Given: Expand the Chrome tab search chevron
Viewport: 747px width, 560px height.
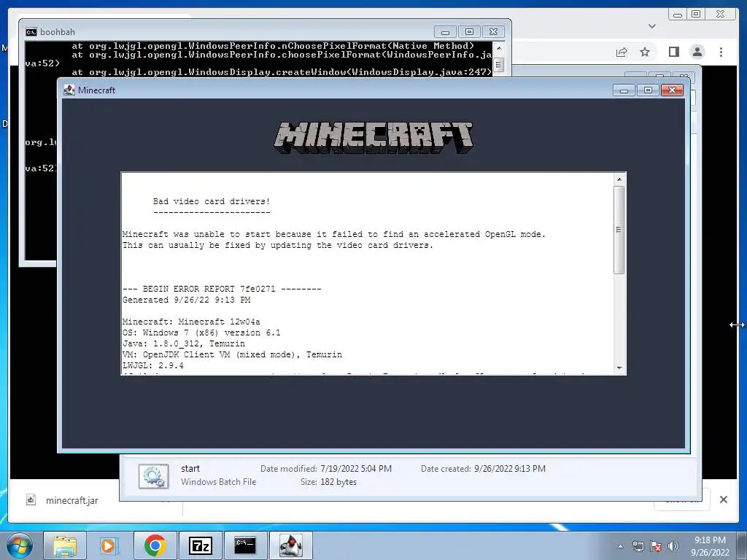Looking at the screenshot, I should (x=652, y=26).
